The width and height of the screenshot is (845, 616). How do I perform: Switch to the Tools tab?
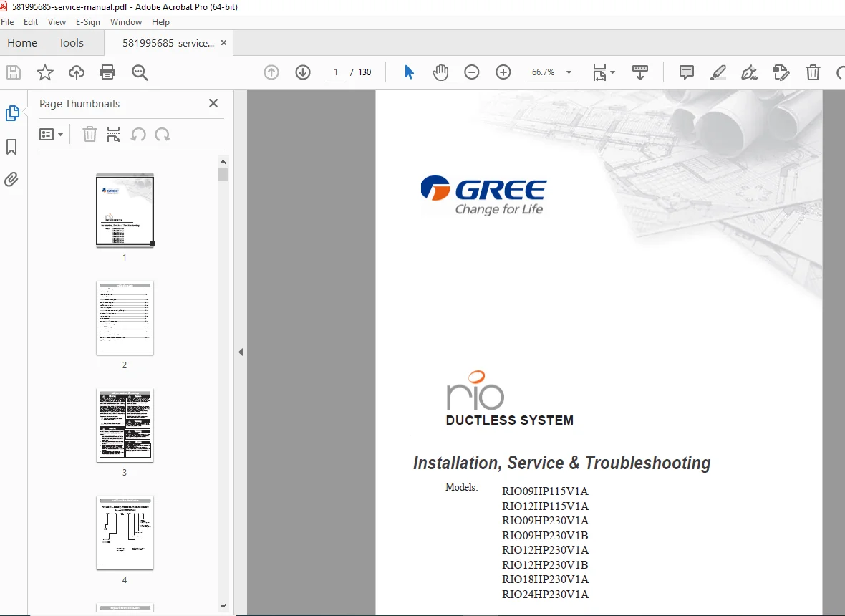pos(71,42)
